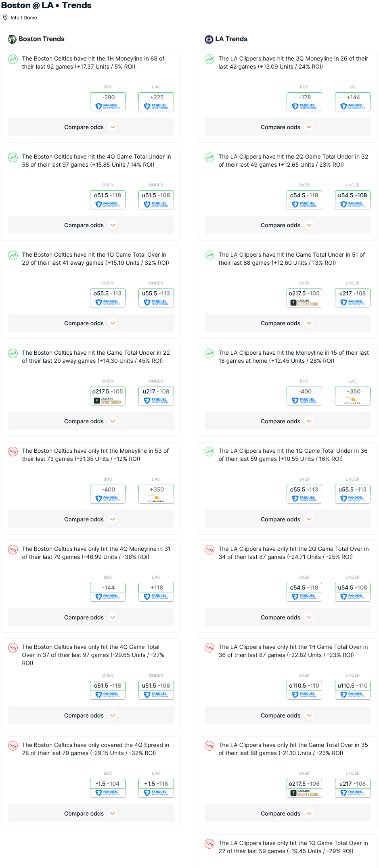The image size is (379, 868).
Task: Select the LAC +225 FanDuel odds
Action: (156, 97)
